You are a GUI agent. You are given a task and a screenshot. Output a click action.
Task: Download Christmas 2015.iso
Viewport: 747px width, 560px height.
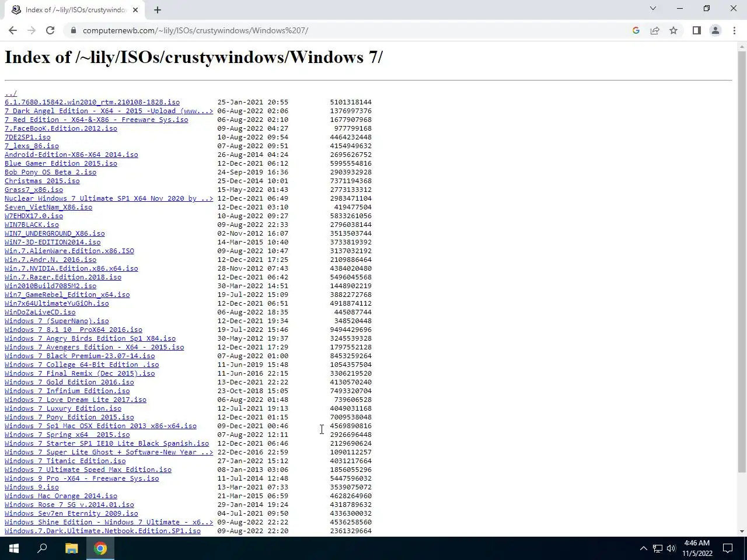42,181
